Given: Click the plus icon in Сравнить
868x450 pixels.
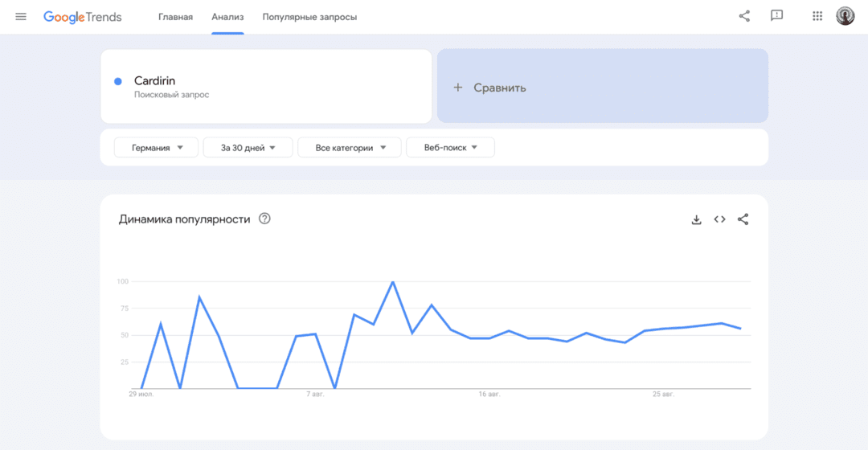Looking at the screenshot, I should (x=458, y=88).
